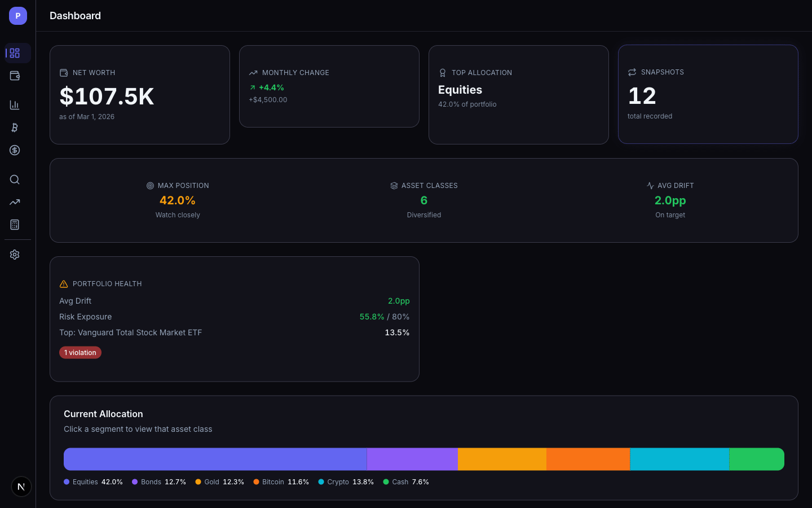Click the Dashboard page title
Screen dimensions: 812x508
click(x=75, y=16)
